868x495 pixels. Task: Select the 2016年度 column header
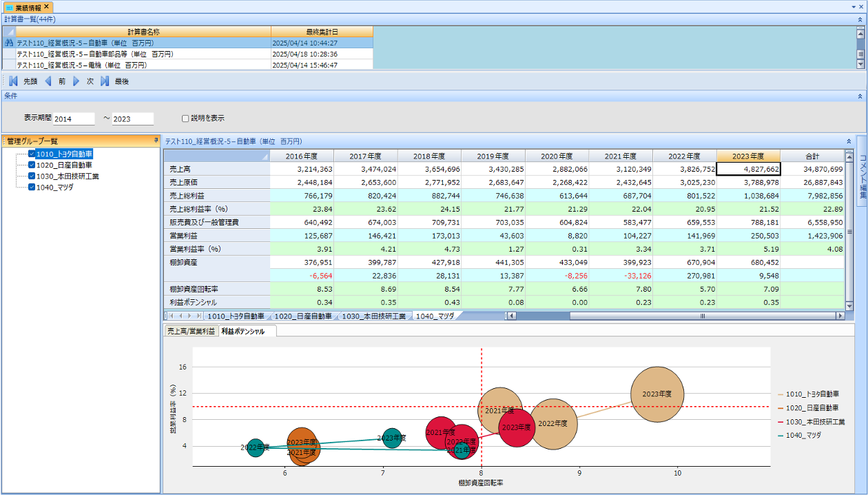302,156
